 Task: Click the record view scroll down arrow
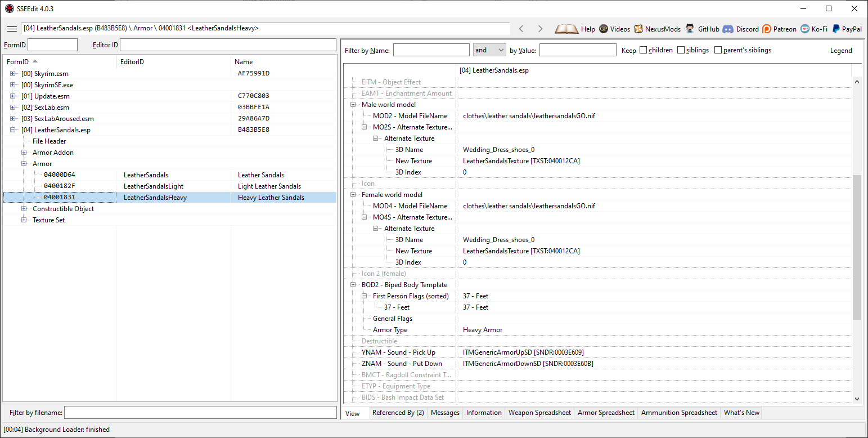click(857, 399)
